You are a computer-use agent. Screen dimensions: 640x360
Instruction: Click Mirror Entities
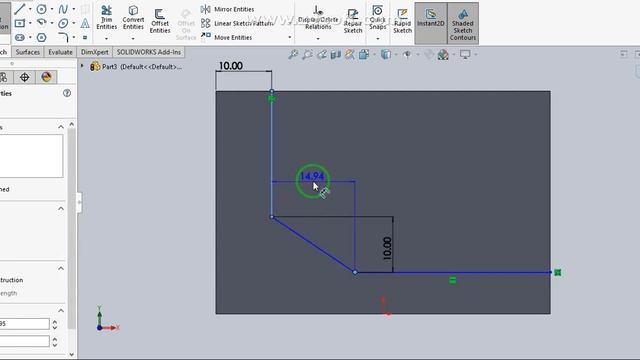(x=227, y=9)
